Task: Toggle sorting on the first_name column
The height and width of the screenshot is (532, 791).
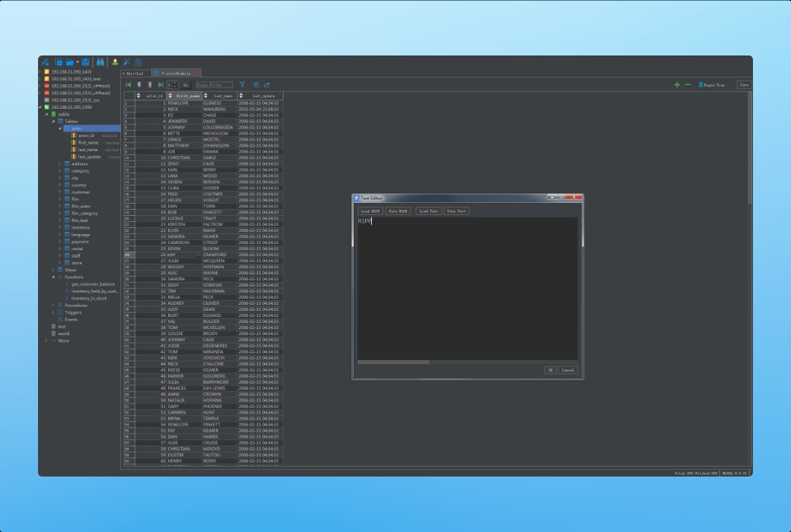Action: point(170,95)
